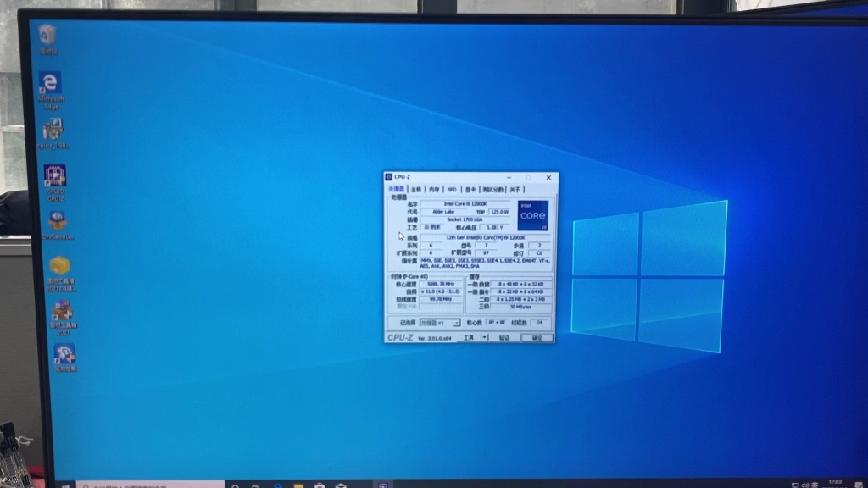The height and width of the screenshot is (488, 868).
Task: View the 显卡 (Graphics) tab
Action: (471, 189)
